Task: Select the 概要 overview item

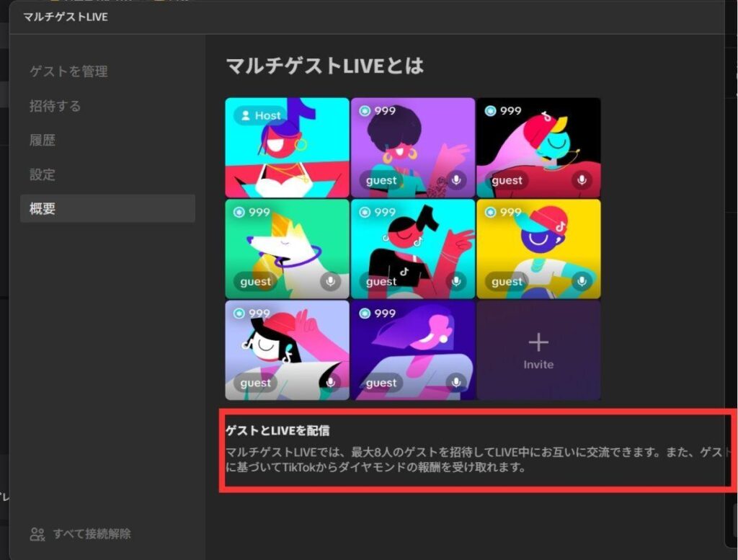Action: point(43,209)
